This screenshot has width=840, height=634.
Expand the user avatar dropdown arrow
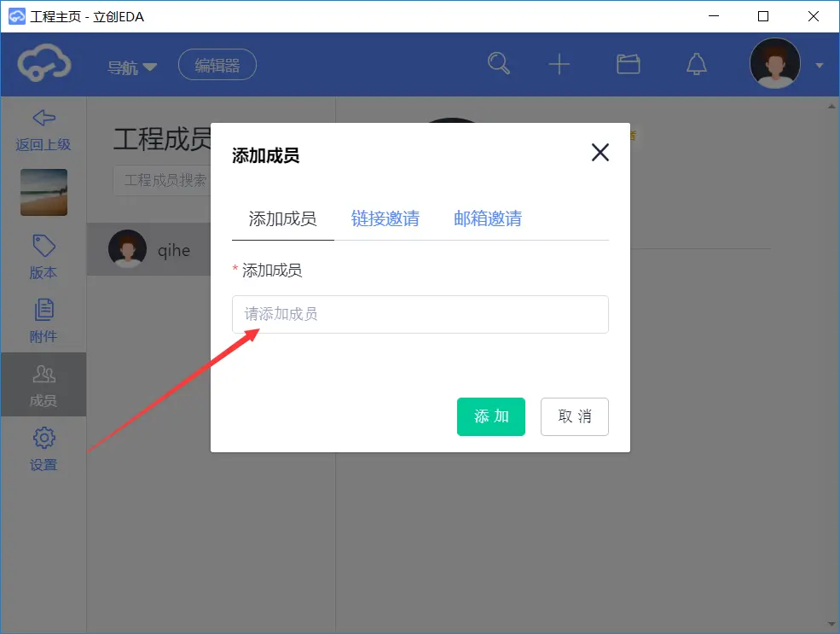820,66
